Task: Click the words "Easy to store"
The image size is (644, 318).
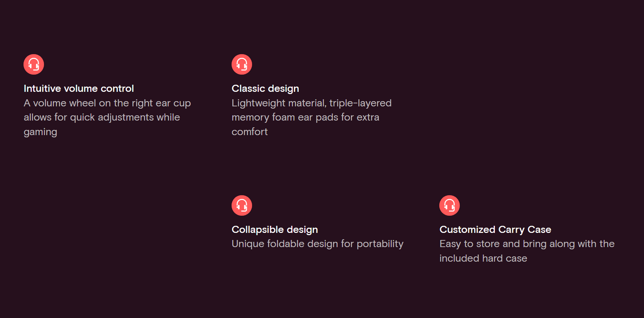Action: [469, 244]
